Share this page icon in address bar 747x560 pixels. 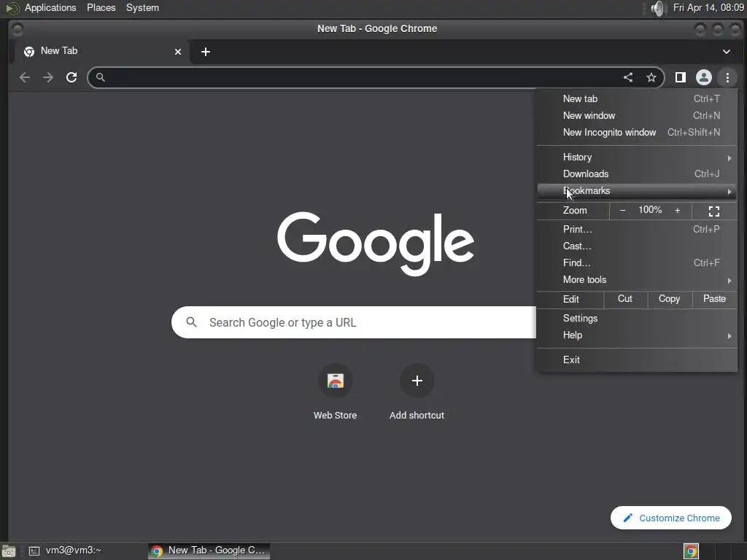(x=628, y=77)
